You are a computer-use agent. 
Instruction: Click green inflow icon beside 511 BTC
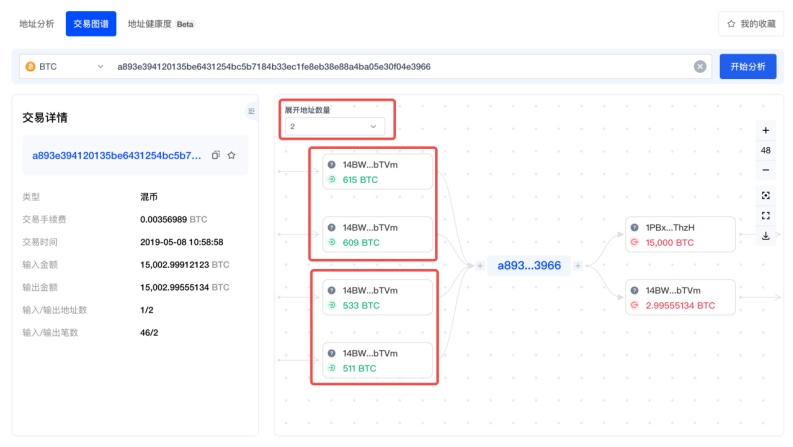[x=332, y=368]
